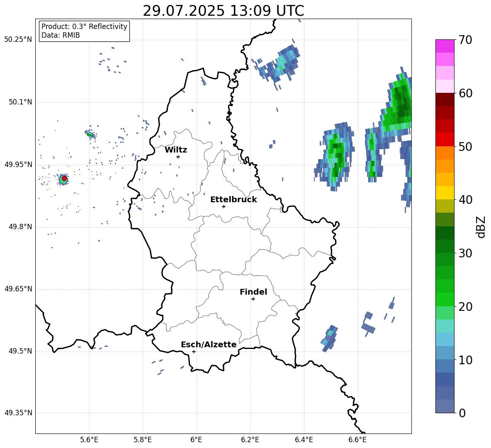The image size is (491, 448).
Task: Click the Findel cross marker
Action: tap(253, 299)
